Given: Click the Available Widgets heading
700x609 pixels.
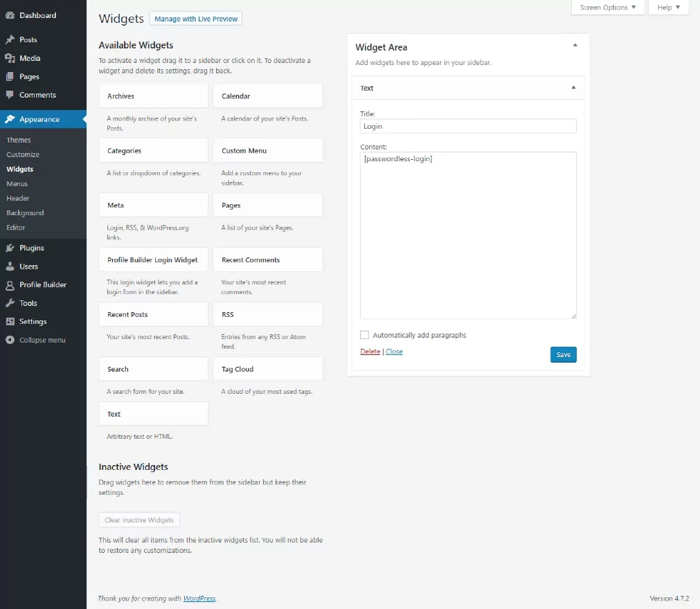Looking at the screenshot, I should (136, 45).
